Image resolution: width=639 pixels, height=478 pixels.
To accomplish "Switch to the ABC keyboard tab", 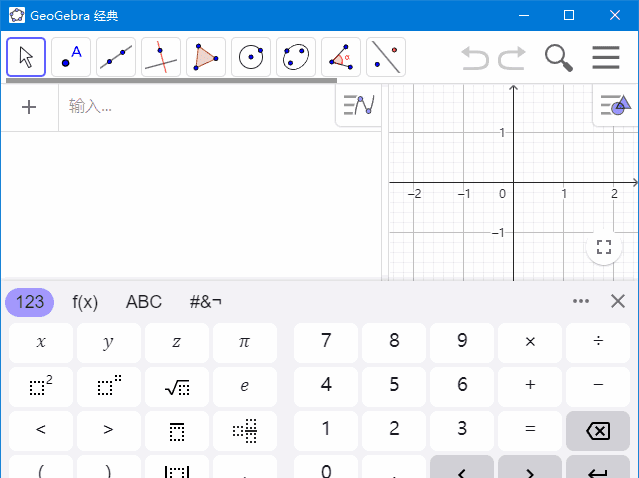I will click(143, 302).
